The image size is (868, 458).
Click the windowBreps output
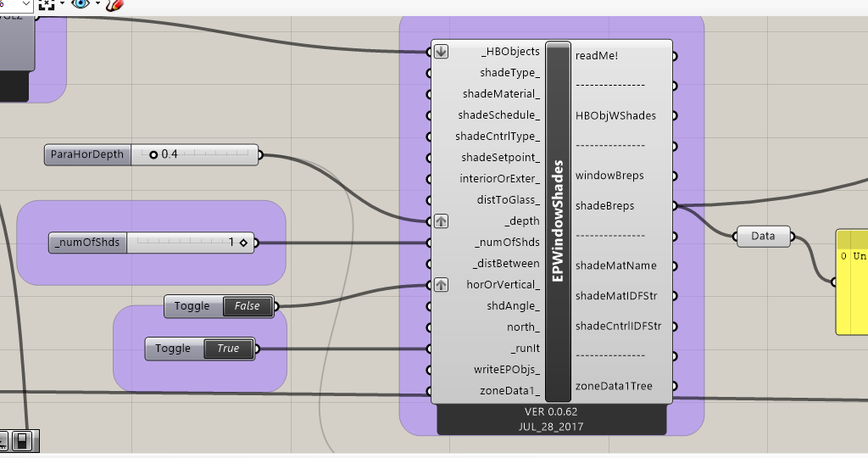[x=609, y=176]
